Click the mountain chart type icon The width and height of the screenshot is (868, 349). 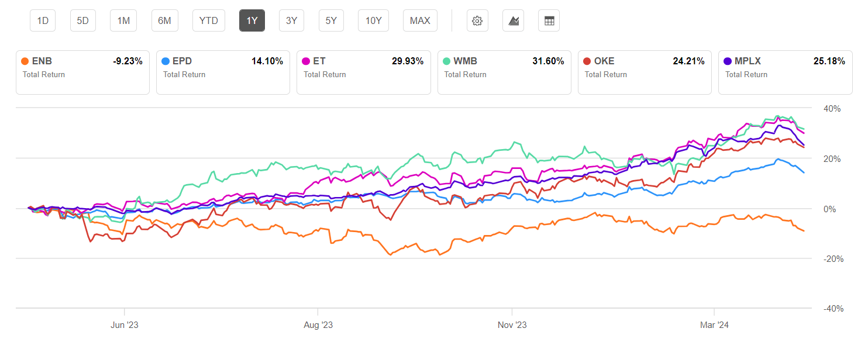pyautogui.click(x=513, y=20)
